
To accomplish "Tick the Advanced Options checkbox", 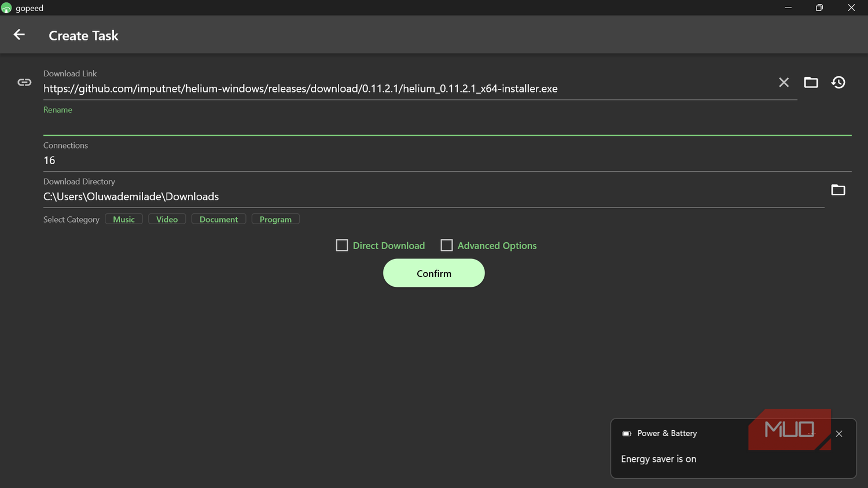I will [447, 245].
